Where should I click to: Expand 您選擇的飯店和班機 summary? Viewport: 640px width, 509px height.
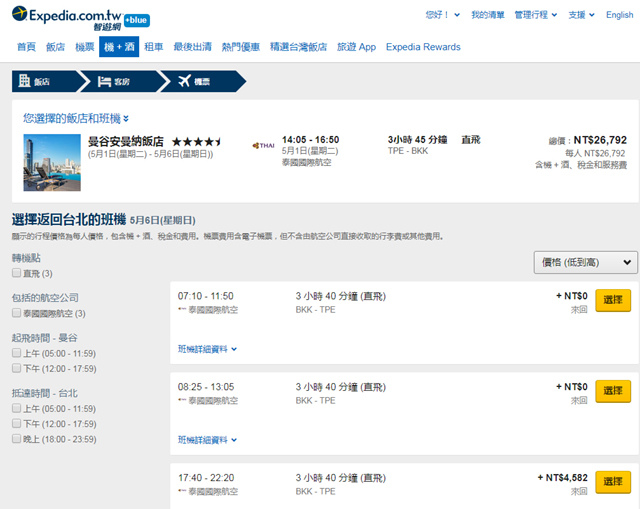[76, 118]
